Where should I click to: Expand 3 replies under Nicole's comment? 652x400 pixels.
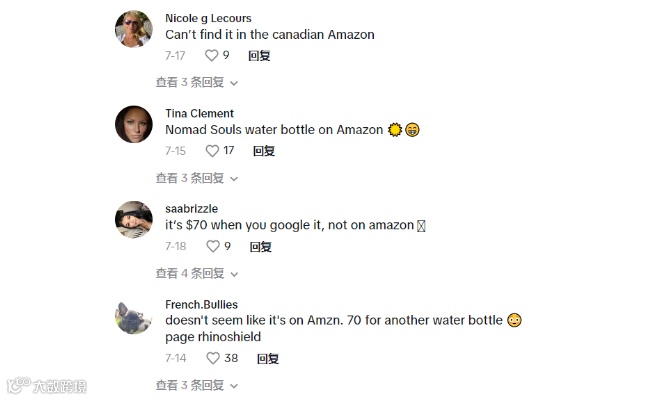pos(196,83)
